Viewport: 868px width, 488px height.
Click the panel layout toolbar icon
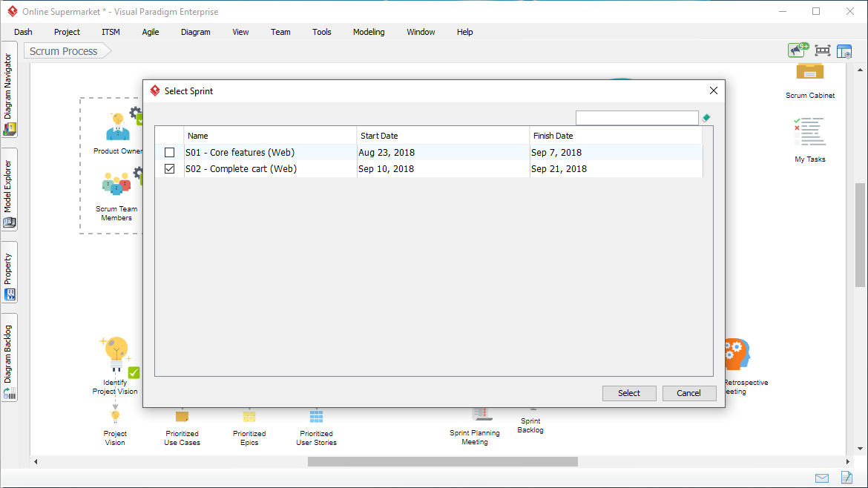pos(844,51)
